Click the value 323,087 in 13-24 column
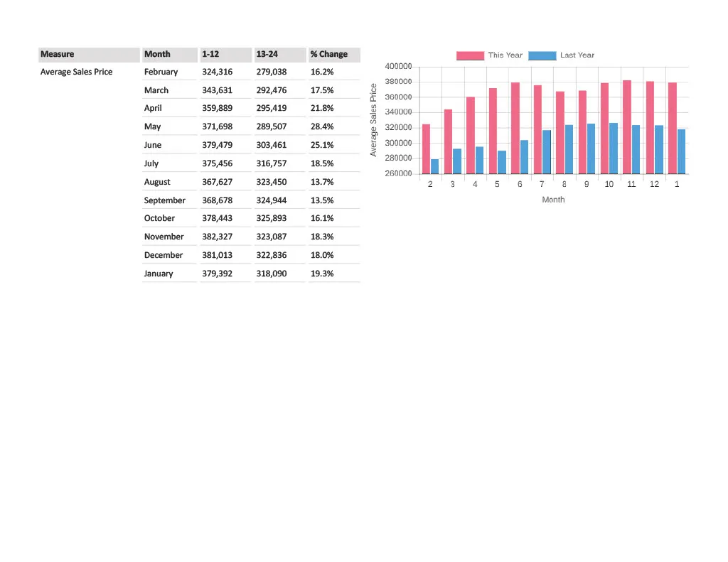 (272, 237)
